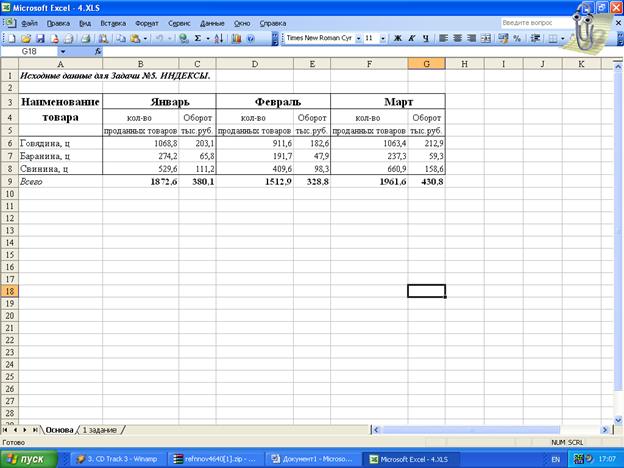Screen dimensions: 624x468
Task: Open the font size 11 dropdown
Action: click(383, 38)
